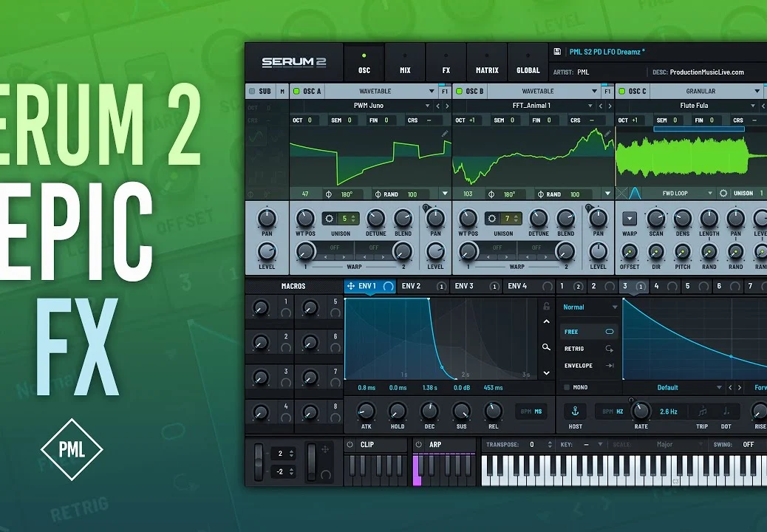Select the ENV 3 tab
The image size is (767, 532).
pos(477,286)
